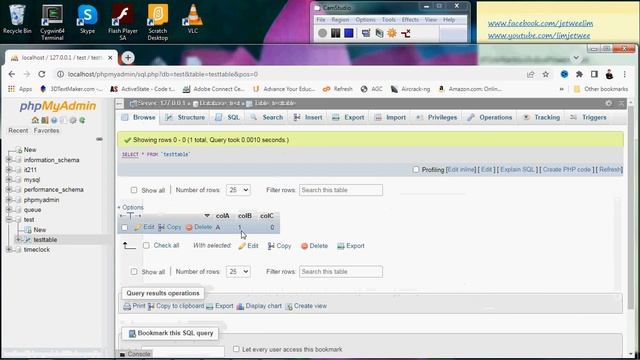Reload the page in Chrome
The width and height of the screenshot is (640, 360).
(42, 74)
